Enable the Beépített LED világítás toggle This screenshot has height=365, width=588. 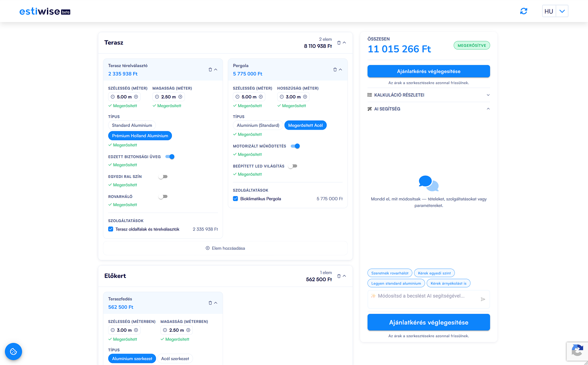pos(293,166)
